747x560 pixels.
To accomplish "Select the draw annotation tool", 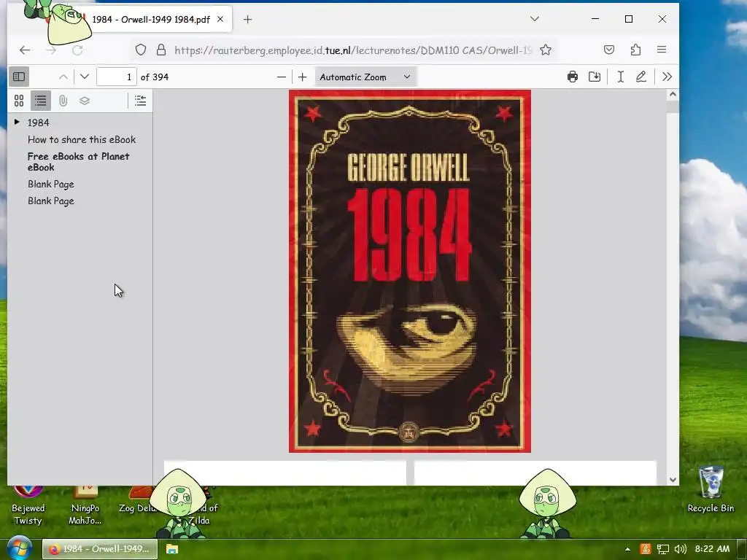I will point(641,77).
